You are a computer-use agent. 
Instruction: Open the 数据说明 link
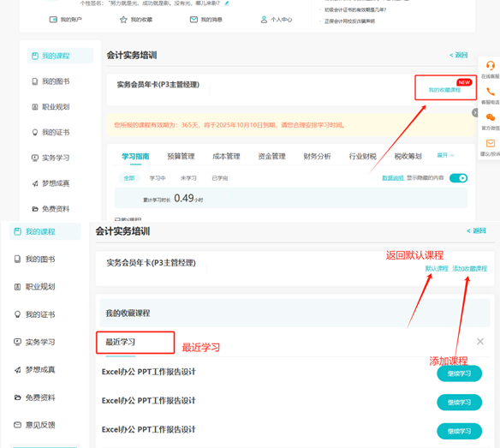point(393,178)
